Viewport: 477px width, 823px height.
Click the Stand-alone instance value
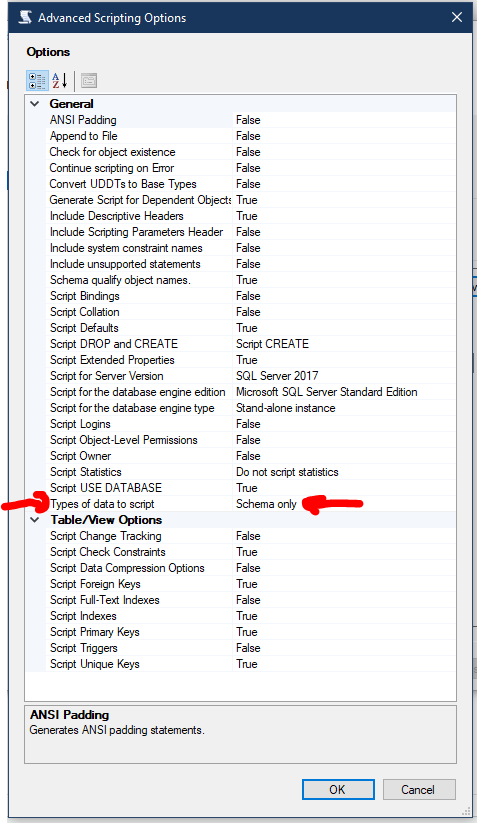coord(285,408)
